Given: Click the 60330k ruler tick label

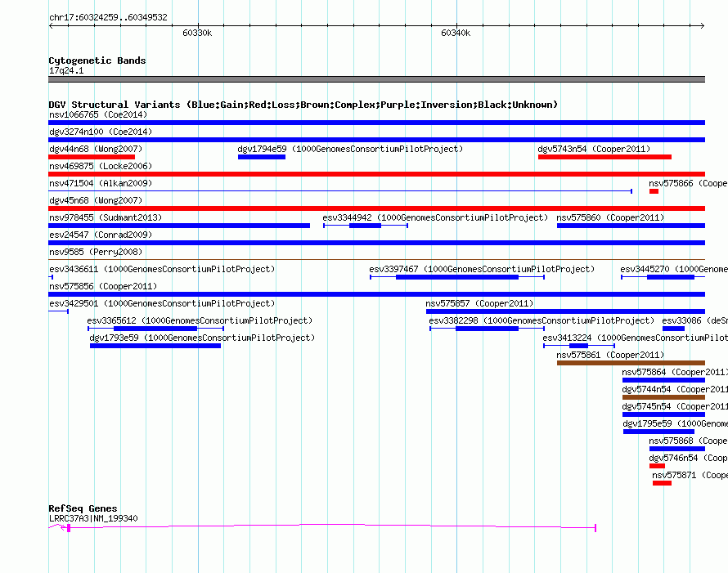Looking at the screenshot, I should coord(197,33).
